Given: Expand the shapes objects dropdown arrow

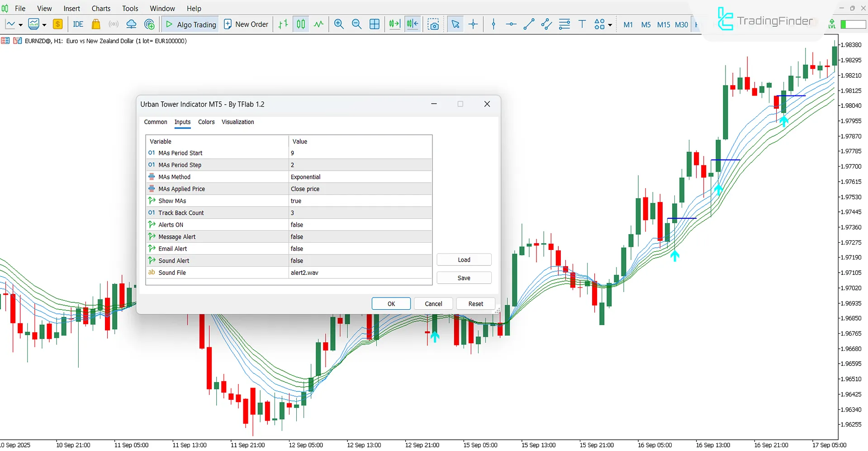Looking at the screenshot, I should click(x=610, y=25).
